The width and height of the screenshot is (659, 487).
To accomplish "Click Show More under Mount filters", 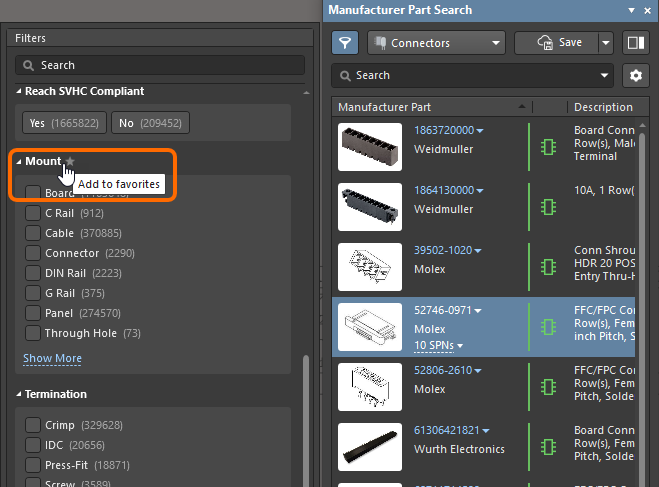I will (52, 358).
